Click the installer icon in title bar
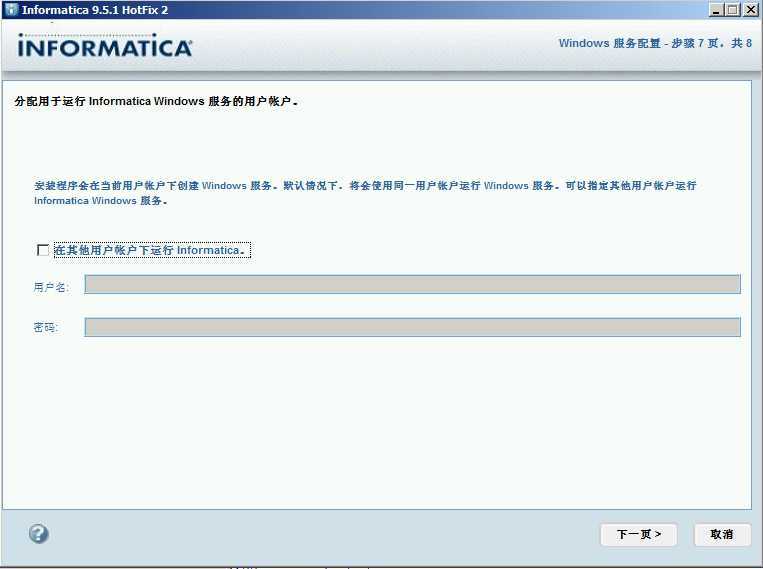Screen dimensions: 763x569 [x=11, y=10]
